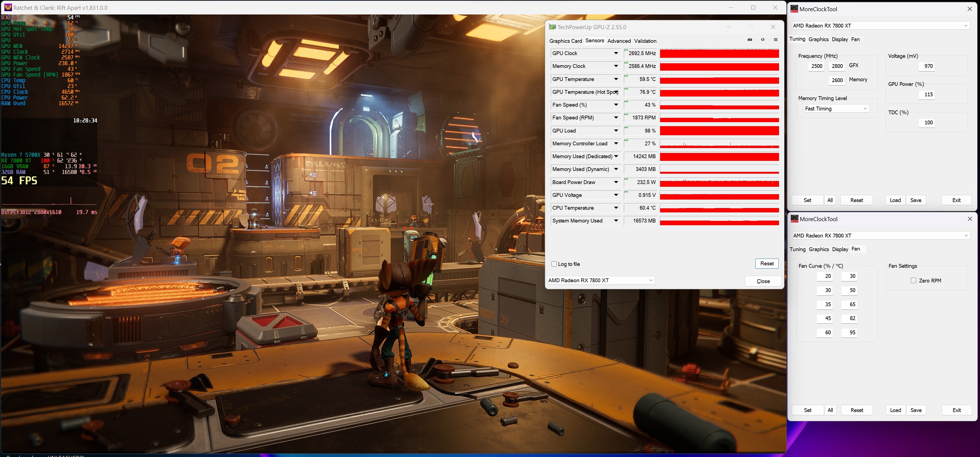
Task: Click the GPU Clock value 2692.5 MHz
Action: point(640,53)
